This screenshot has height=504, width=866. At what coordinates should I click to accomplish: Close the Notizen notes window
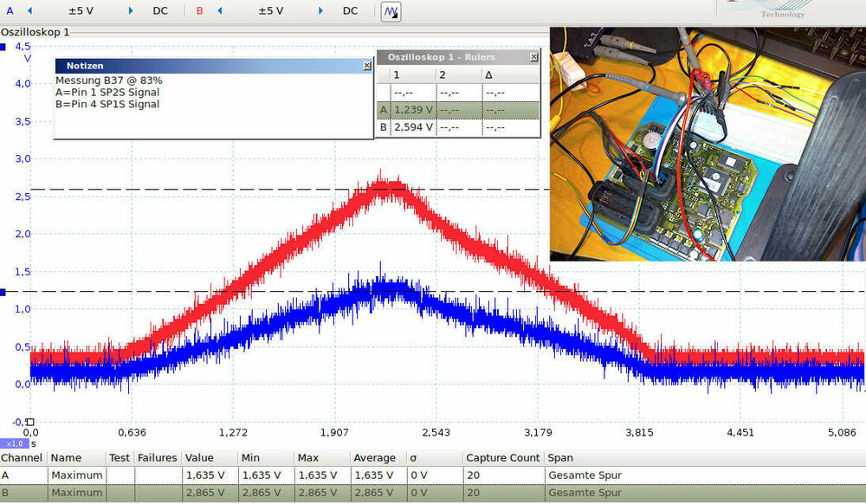[x=366, y=66]
